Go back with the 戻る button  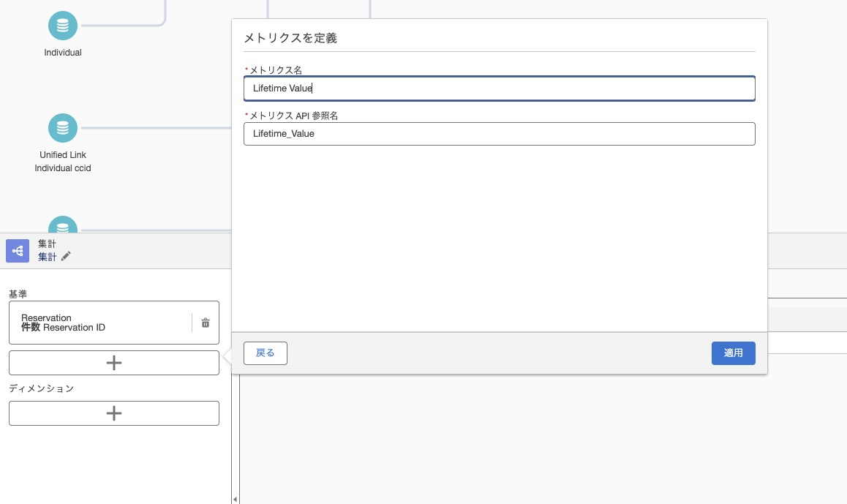pyautogui.click(x=266, y=353)
